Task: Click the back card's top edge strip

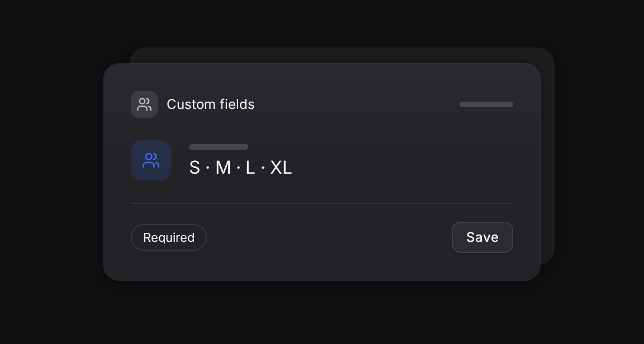Action: coord(342,55)
